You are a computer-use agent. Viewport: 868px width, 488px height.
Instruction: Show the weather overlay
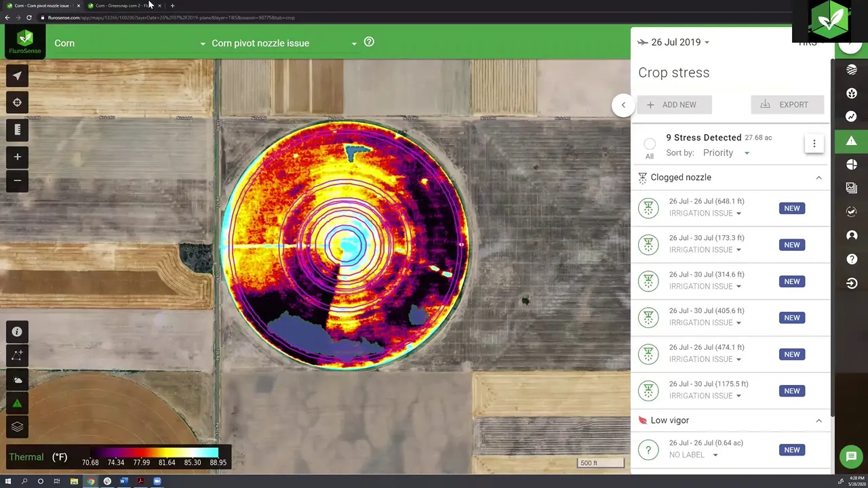tap(17, 380)
